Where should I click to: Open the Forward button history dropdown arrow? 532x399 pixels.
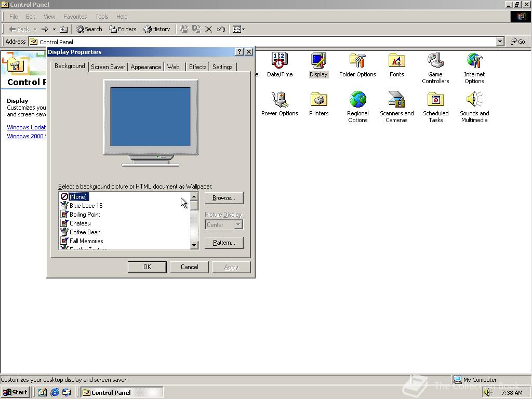(x=54, y=29)
